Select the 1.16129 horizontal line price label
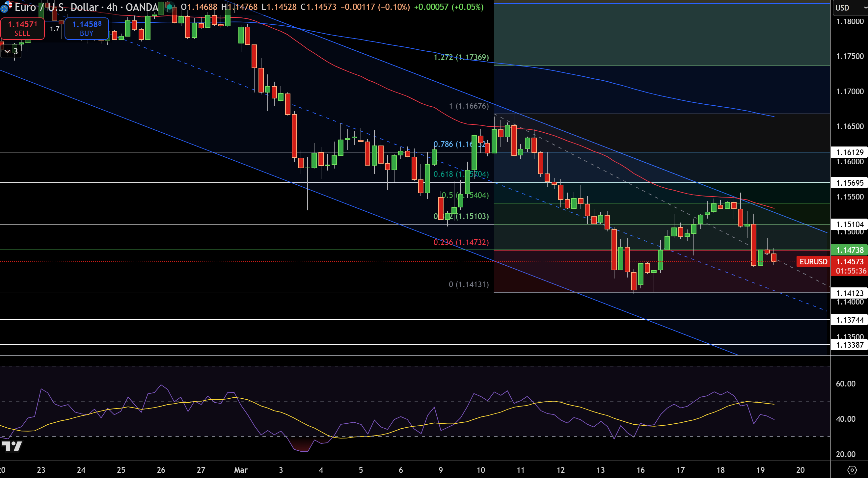This screenshot has height=478, width=868. point(850,152)
